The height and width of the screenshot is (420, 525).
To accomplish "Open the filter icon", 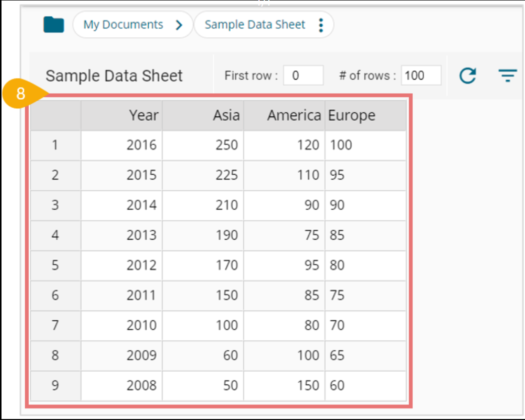I will (x=508, y=76).
